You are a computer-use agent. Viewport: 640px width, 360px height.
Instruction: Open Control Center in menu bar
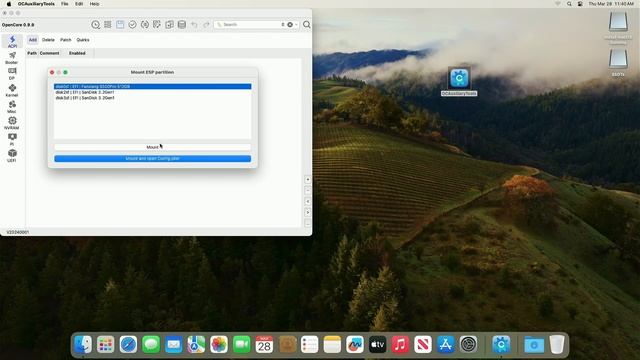tap(580, 4)
